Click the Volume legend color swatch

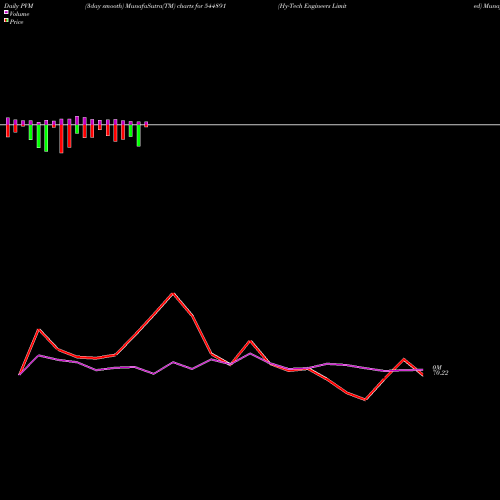coord(6,12)
